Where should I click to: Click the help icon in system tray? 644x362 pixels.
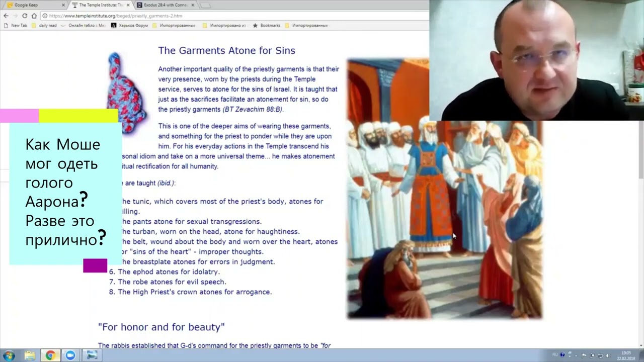pyautogui.click(x=562, y=354)
